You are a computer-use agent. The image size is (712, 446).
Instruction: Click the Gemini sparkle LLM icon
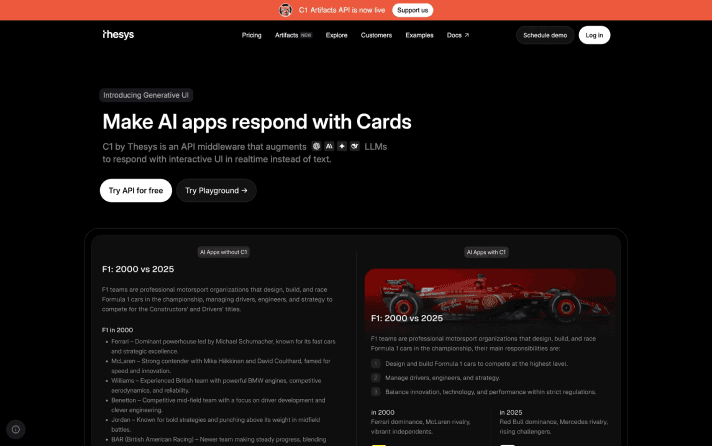[342, 146]
